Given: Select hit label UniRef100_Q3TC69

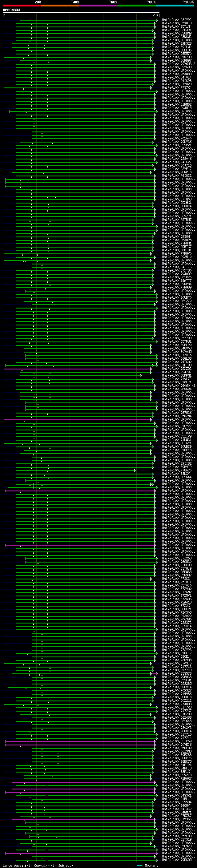Looking at the screenshot, I should pos(177,741).
